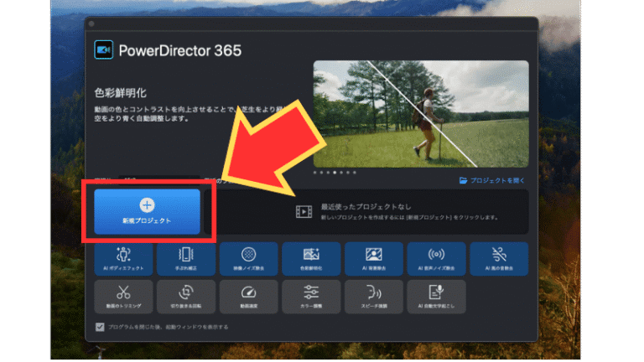Viewport: 644px width, 362px height.
Task: Open the 動画のトリミング scissors tool
Action: coord(124,297)
